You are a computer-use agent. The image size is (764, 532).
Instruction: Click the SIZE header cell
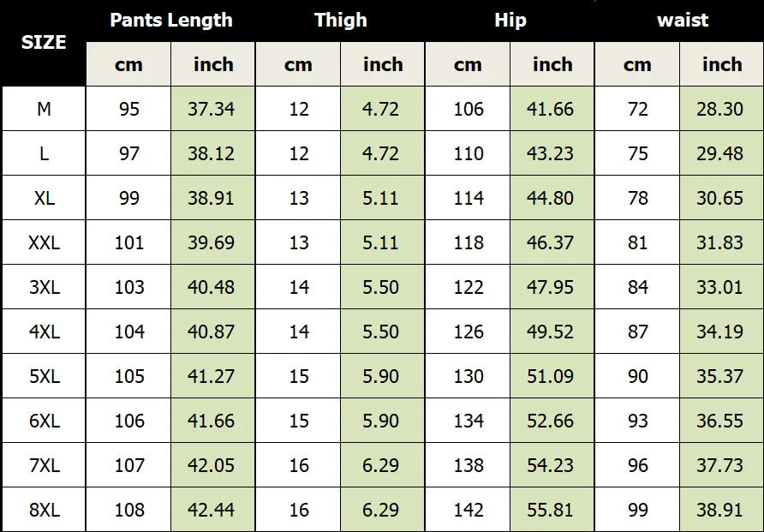(x=44, y=43)
